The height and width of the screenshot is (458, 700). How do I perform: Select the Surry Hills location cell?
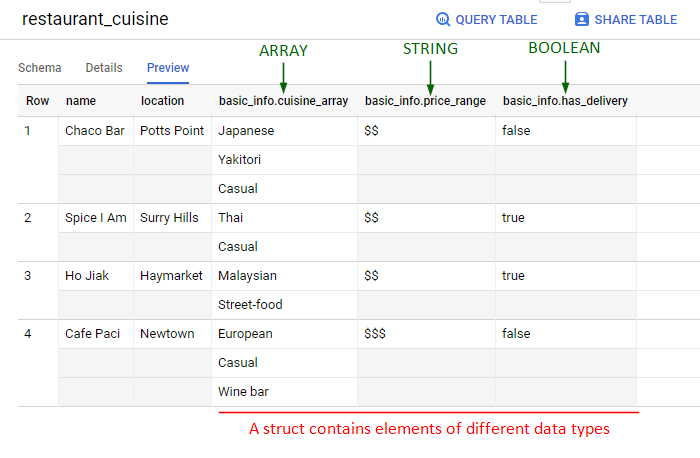coord(172,218)
